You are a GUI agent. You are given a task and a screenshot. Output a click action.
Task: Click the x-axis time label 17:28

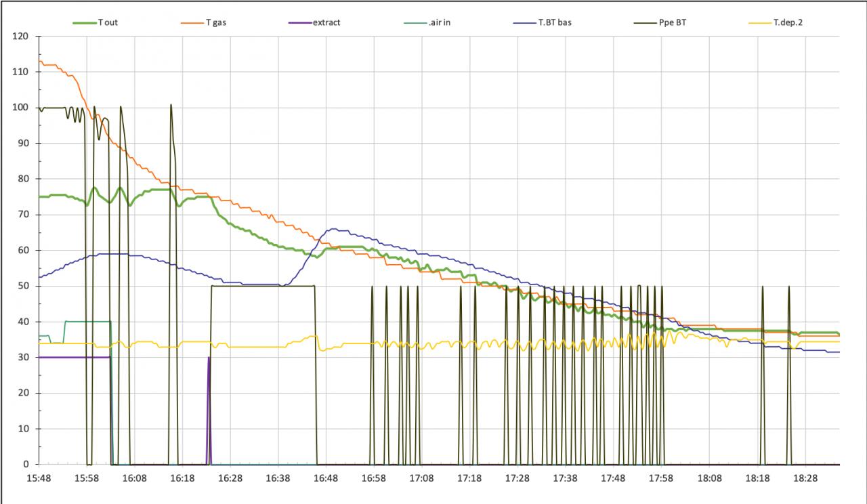(517, 478)
